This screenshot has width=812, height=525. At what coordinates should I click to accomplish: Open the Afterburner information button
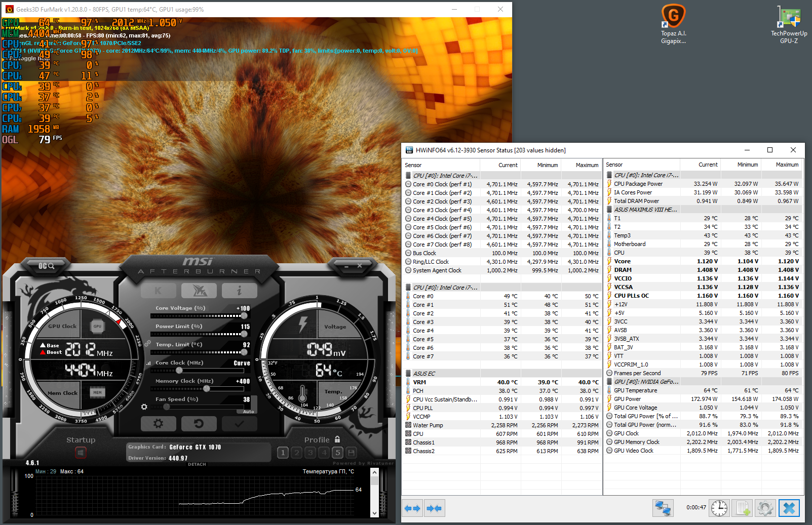(x=239, y=291)
